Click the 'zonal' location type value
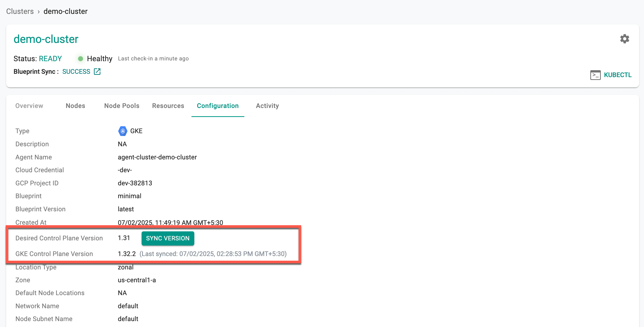Viewport: 644px width, 327px height. (x=126, y=267)
